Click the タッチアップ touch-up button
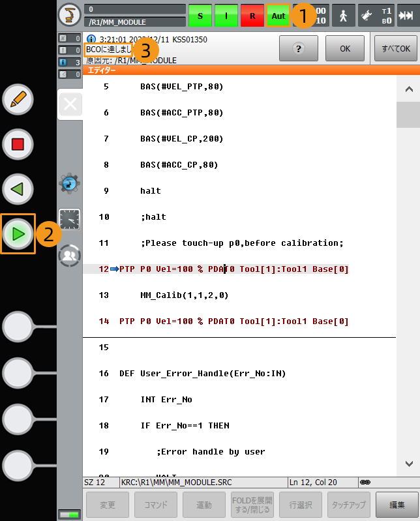 pyautogui.click(x=349, y=505)
